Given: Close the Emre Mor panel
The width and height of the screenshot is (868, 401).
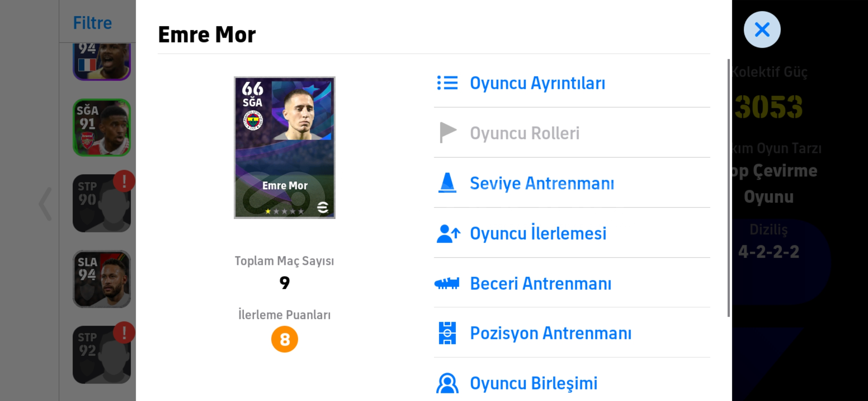Looking at the screenshot, I should 762,30.
